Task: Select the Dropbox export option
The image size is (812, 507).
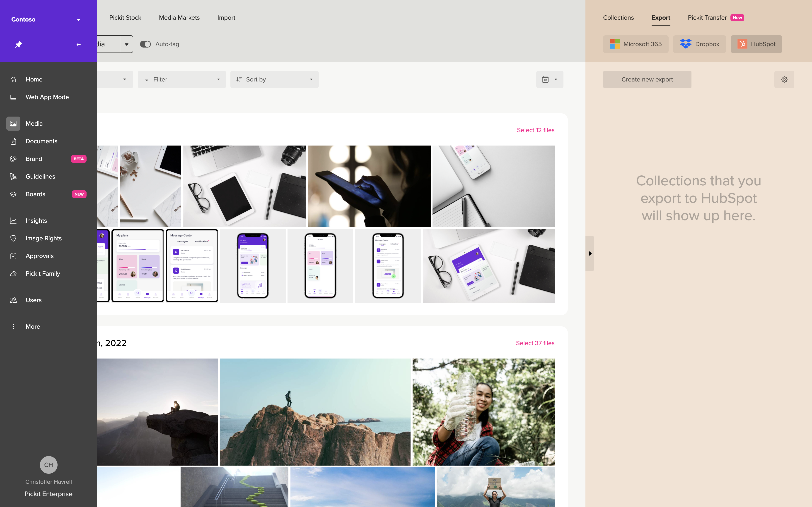Action: [x=699, y=44]
